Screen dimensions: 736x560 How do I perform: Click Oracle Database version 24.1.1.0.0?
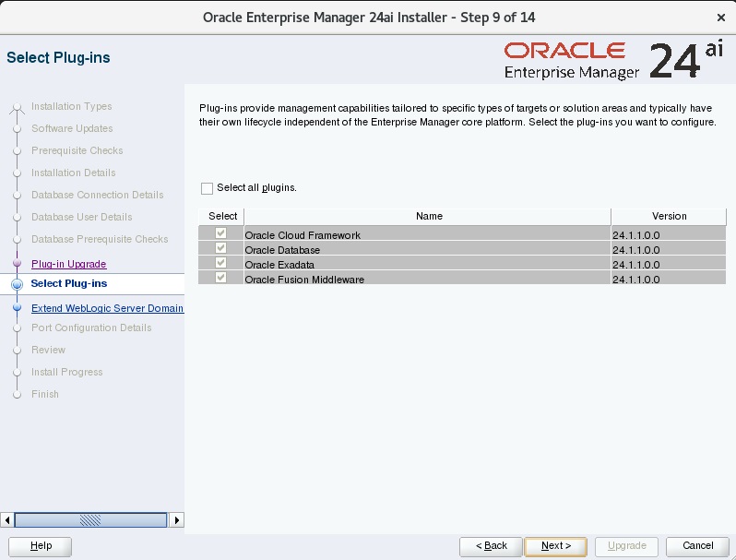click(x=669, y=248)
